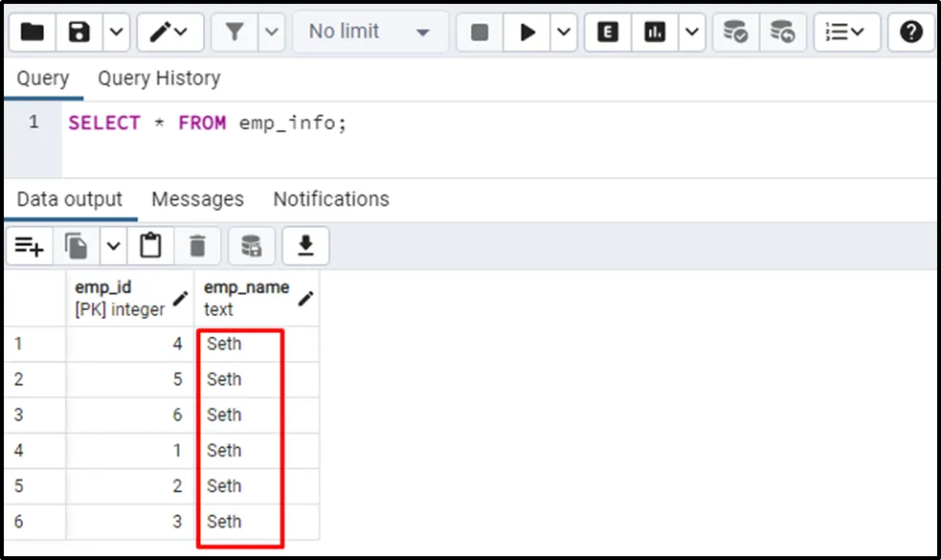Run the query with Execute button
Image resolution: width=941 pixels, height=560 pixels.
tap(527, 33)
